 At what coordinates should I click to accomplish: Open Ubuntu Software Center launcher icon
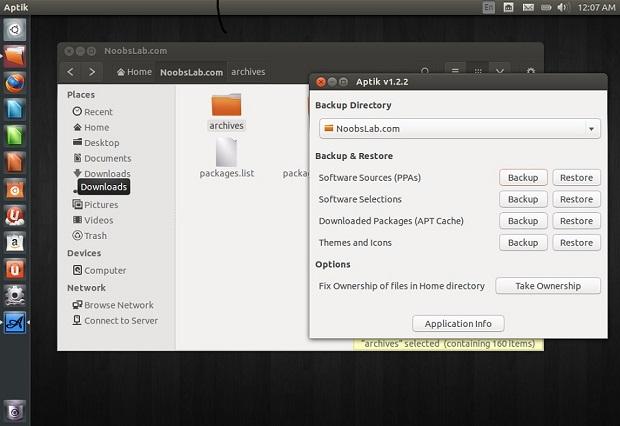(15, 189)
